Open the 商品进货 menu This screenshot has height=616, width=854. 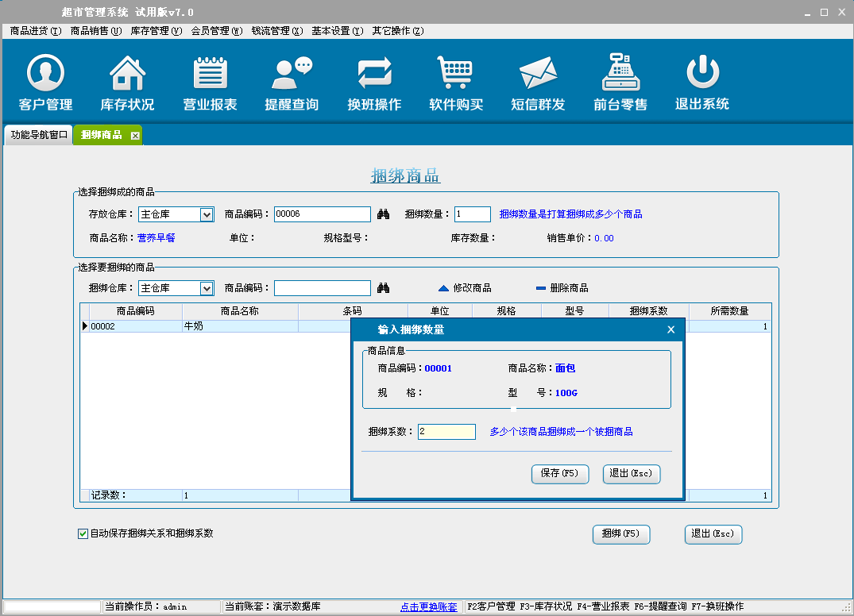tap(35, 31)
